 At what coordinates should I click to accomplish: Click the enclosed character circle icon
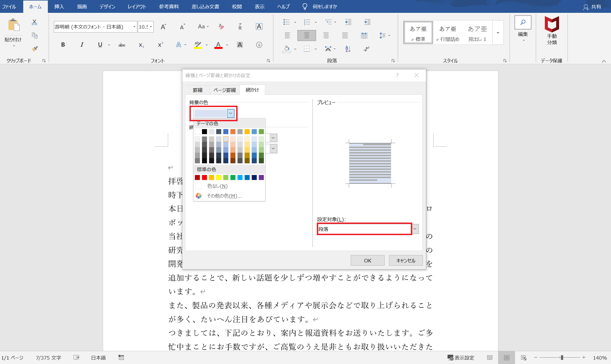[259, 45]
